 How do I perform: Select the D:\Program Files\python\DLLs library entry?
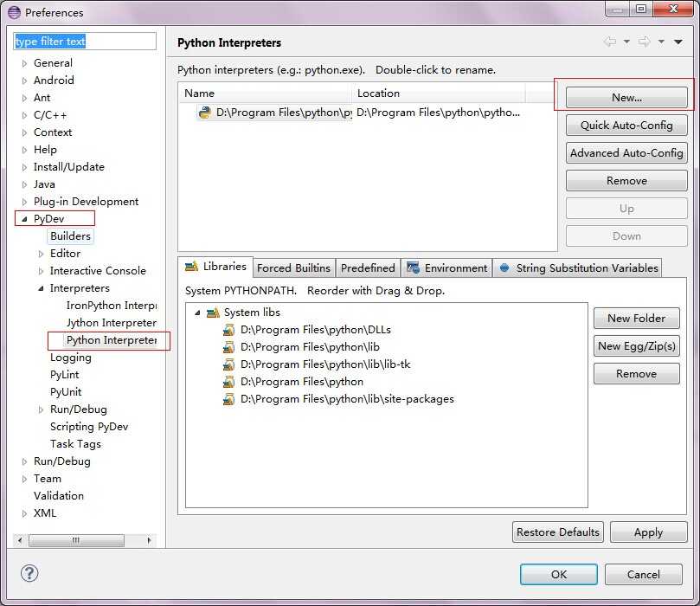click(315, 330)
